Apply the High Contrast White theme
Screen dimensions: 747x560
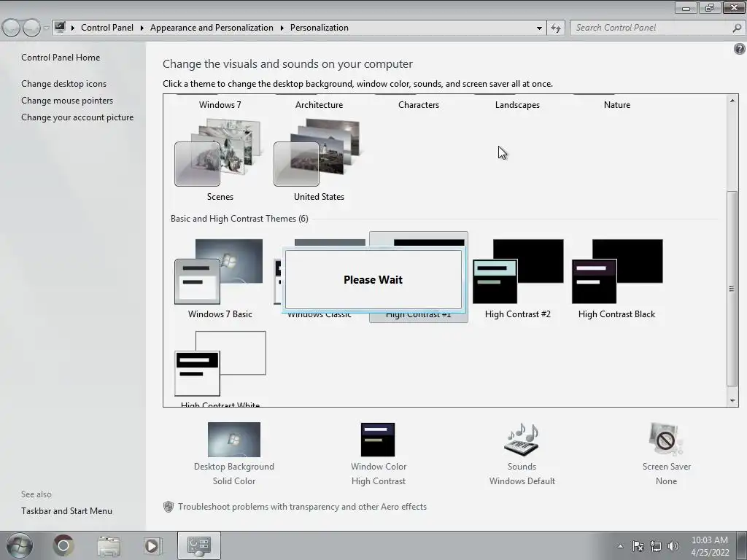click(220, 363)
